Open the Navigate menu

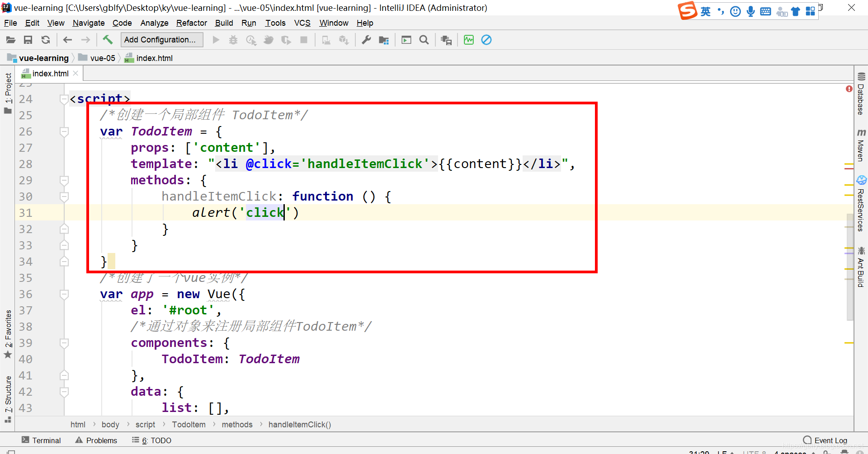point(89,23)
